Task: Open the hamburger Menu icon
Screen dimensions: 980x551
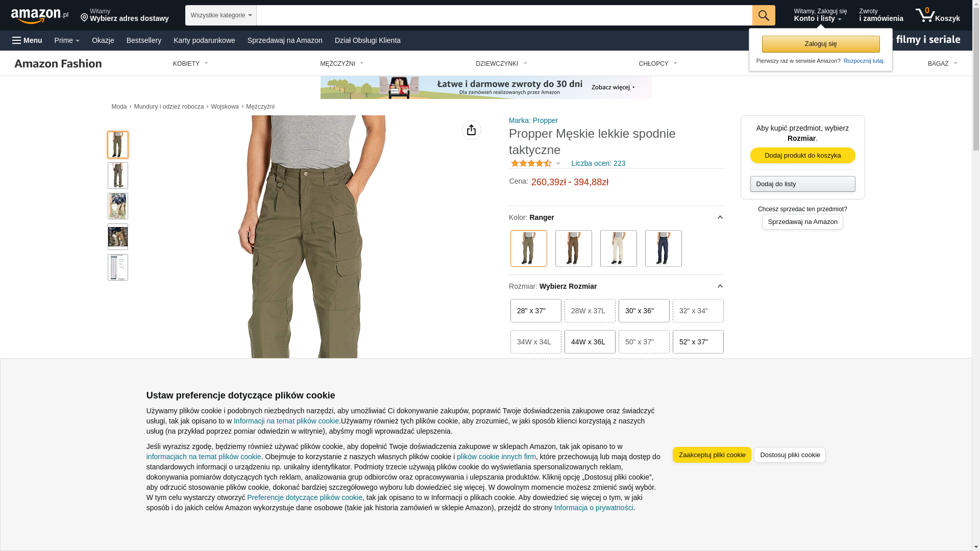Action: coord(17,40)
